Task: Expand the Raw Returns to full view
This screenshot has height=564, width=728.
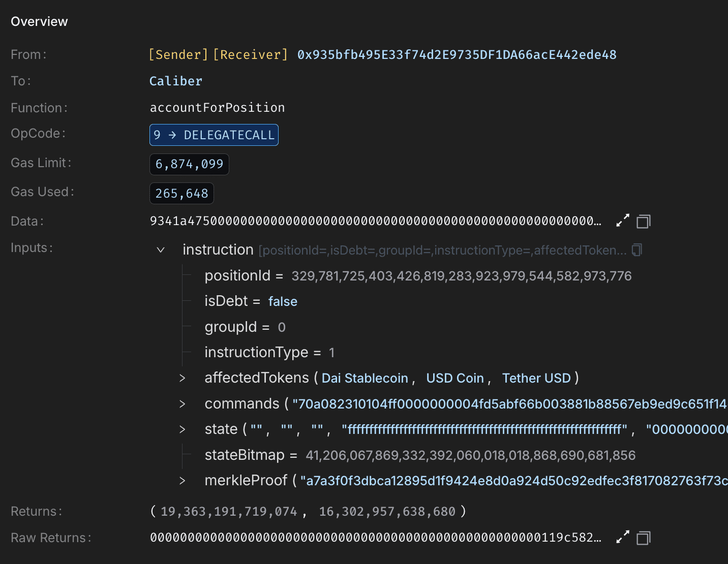Action: tap(622, 537)
